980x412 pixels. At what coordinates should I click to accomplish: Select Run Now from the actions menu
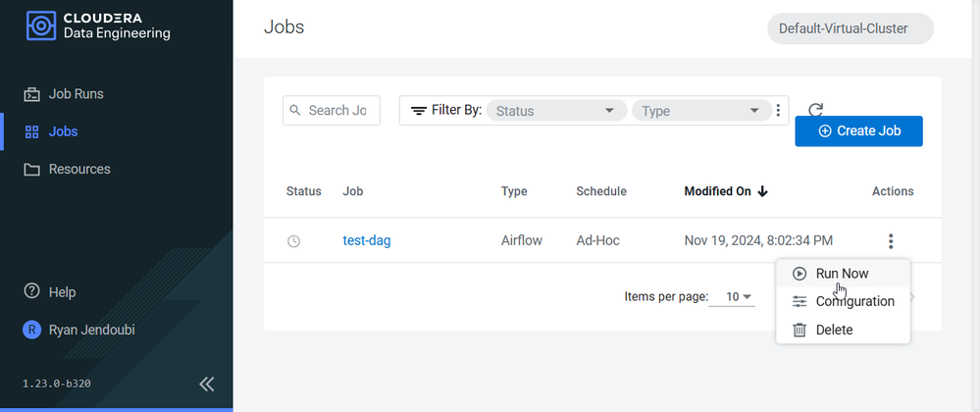click(843, 274)
